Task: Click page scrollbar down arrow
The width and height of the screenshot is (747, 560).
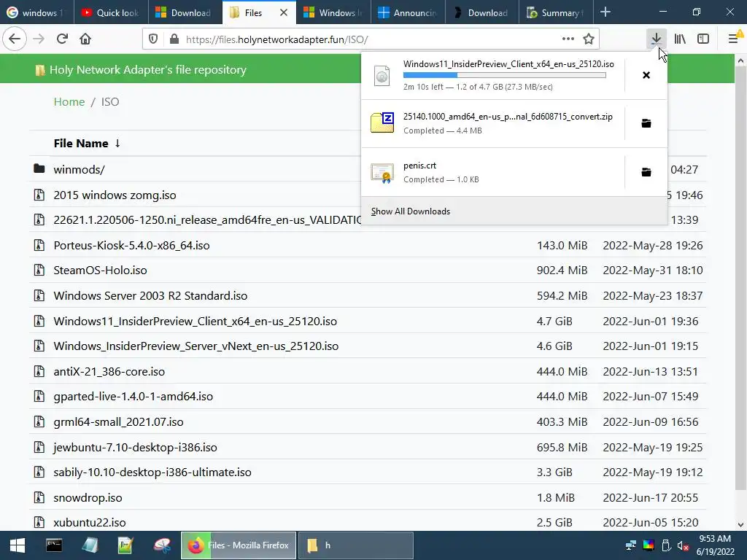Action: [x=740, y=524]
